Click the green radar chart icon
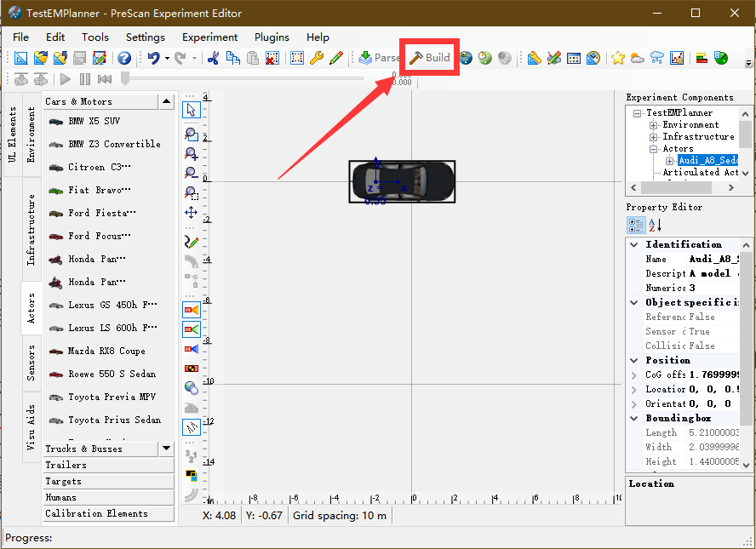This screenshot has width=756, height=549. coord(721,58)
